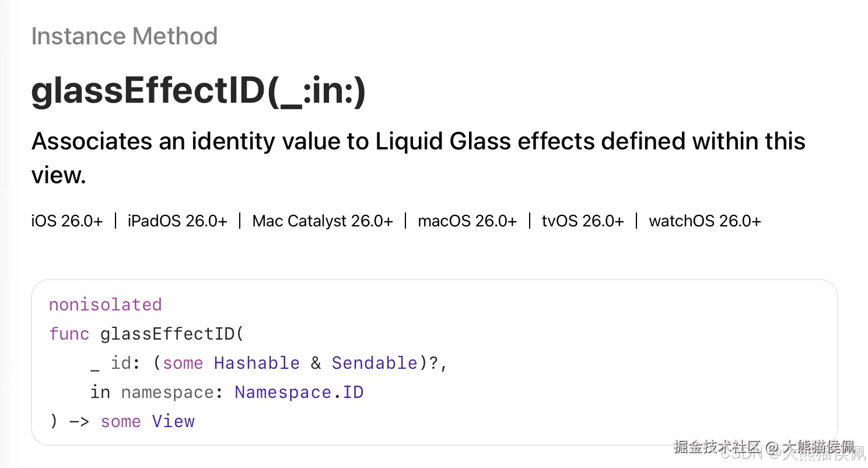This screenshot has width=868, height=468.
Task: Open the Sendable protocol link
Action: tap(374, 363)
